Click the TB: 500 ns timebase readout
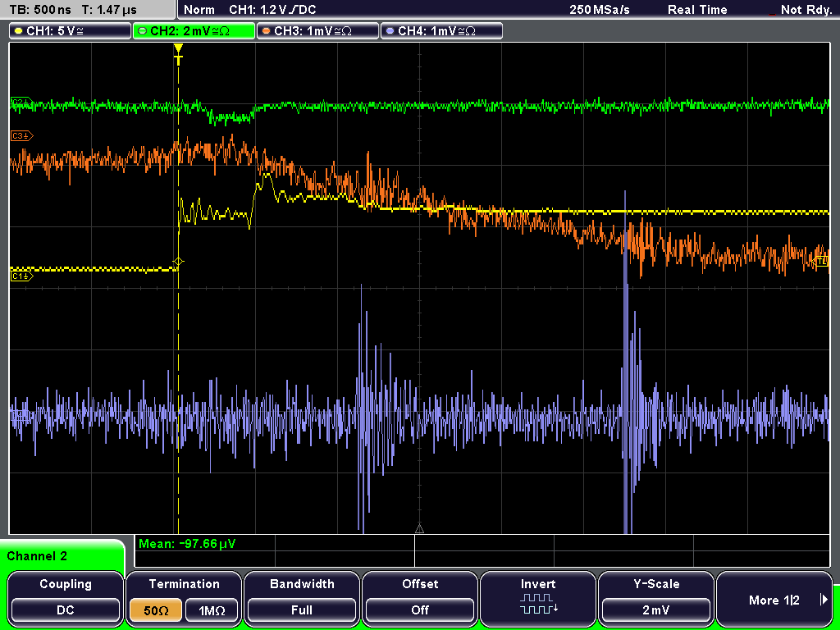 [39, 10]
